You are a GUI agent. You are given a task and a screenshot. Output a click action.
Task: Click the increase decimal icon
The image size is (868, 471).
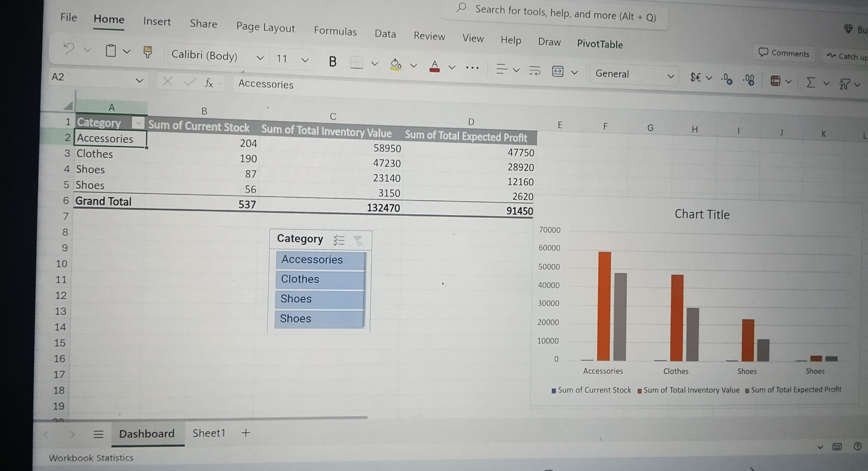coord(748,80)
